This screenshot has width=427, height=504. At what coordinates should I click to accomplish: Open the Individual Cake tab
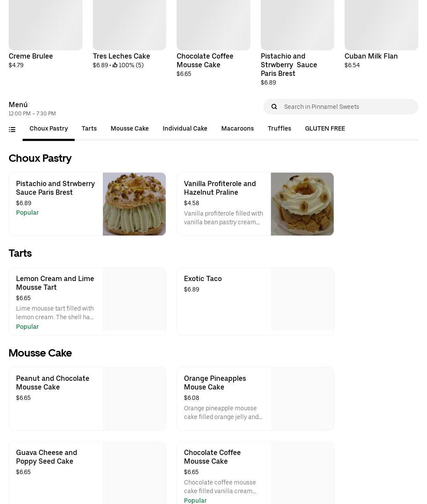[185, 128]
